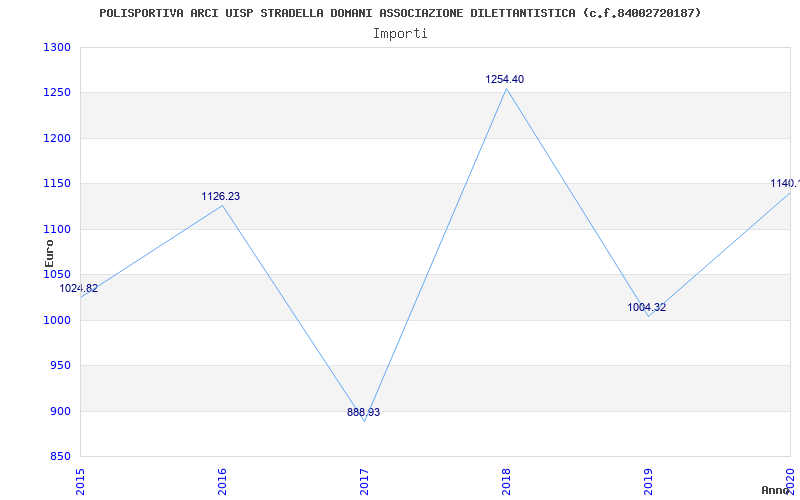Click x-axis year label 2019
Screen dimensions: 800x500
click(648, 482)
